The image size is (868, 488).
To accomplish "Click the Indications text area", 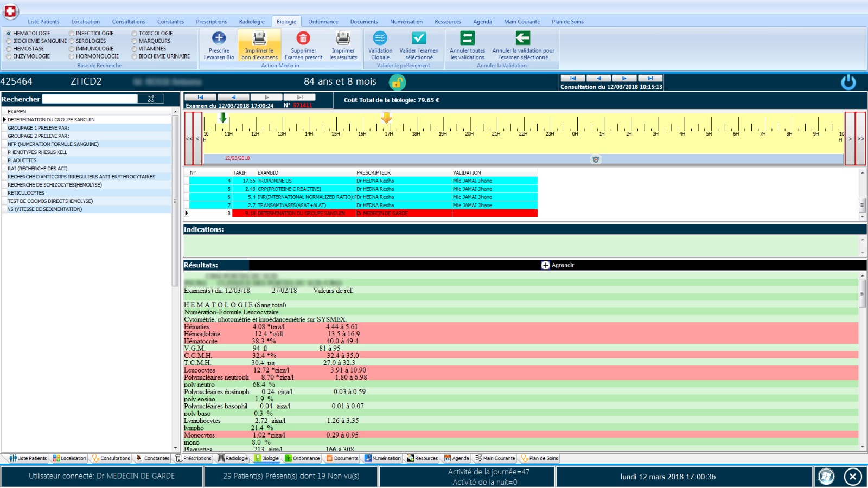I will 521,246.
